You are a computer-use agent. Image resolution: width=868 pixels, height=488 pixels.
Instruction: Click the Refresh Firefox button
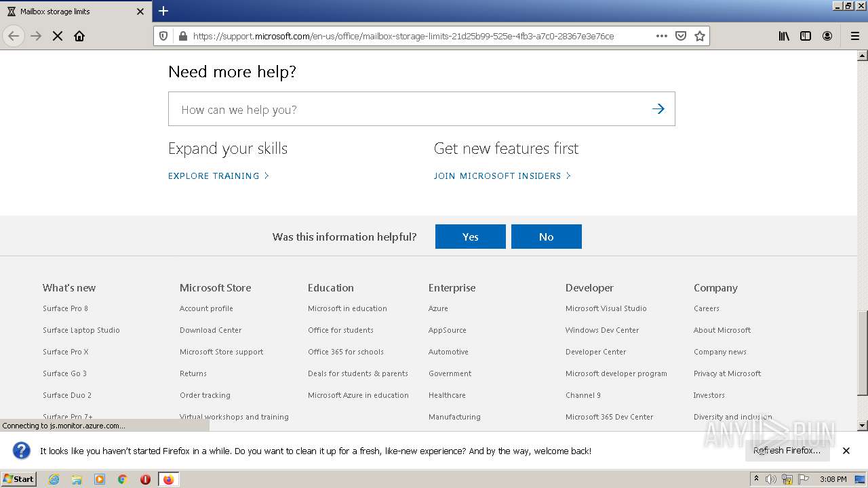(787, 451)
